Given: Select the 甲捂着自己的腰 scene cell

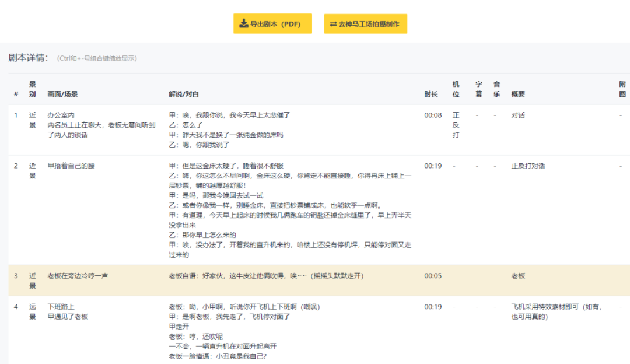Looking at the screenshot, I should (71, 166).
